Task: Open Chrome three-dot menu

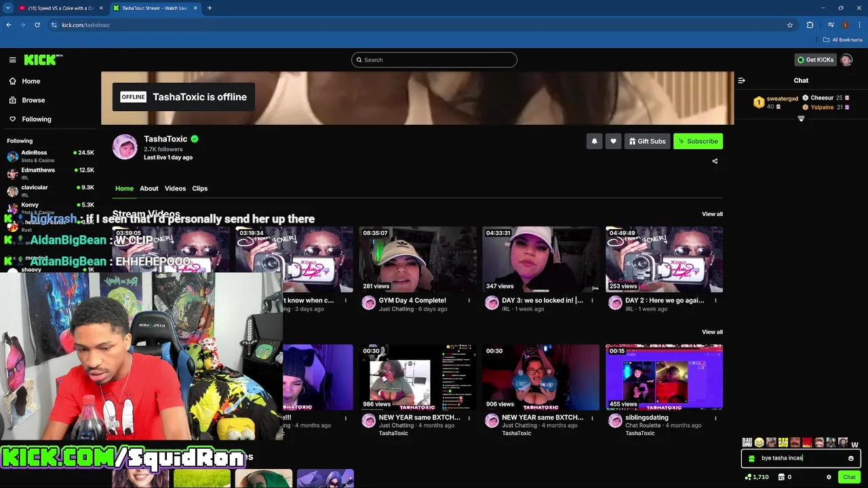Action: coord(859,25)
